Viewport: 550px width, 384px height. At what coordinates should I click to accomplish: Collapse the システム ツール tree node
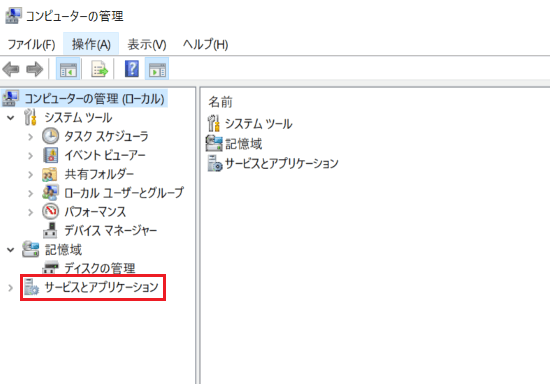(11, 118)
